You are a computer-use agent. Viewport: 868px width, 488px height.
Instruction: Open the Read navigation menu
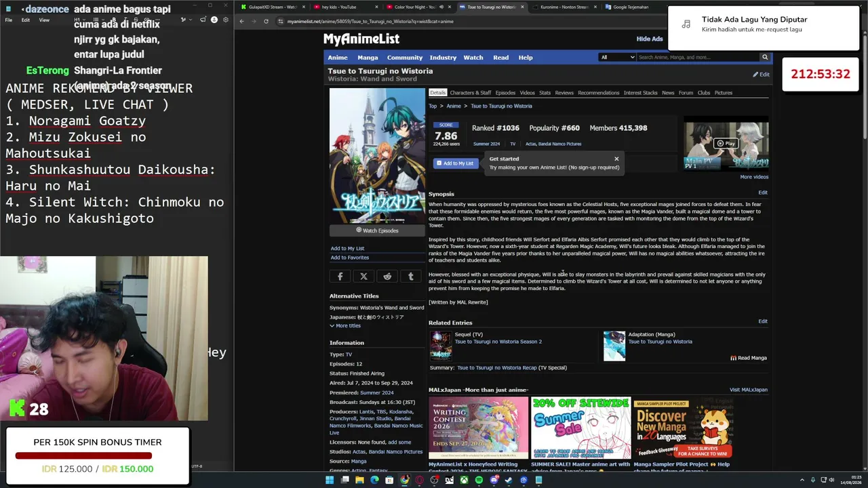point(500,58)
